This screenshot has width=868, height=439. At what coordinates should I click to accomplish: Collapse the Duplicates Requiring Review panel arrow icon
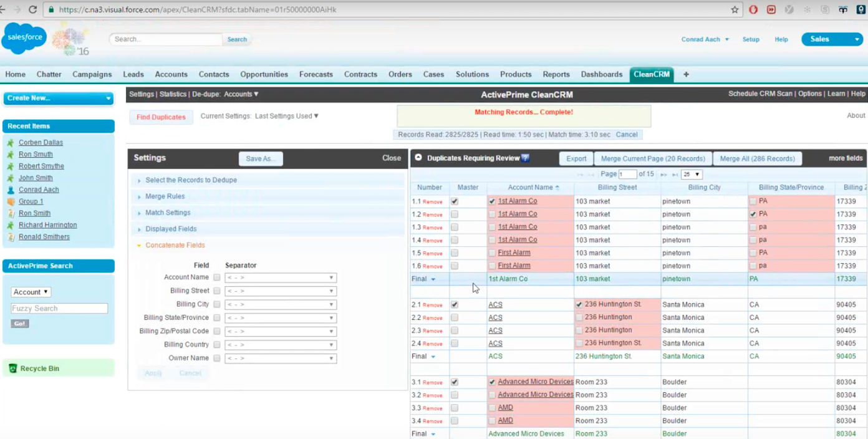coord(418,158)
